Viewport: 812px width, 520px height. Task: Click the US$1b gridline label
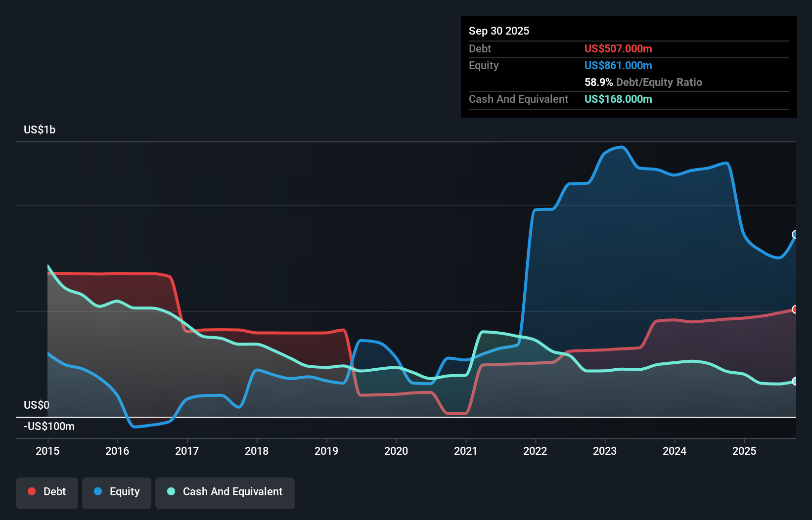coord(40,130)
